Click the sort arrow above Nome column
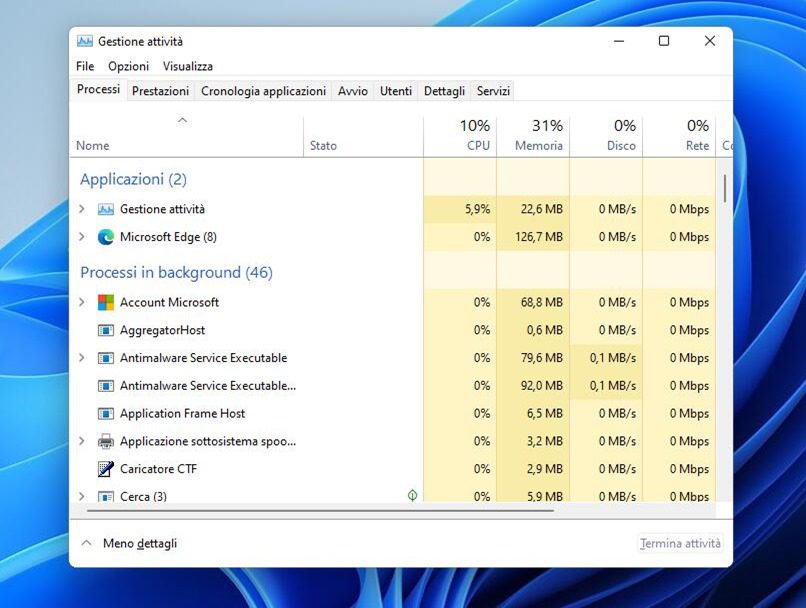This screenshot has width=806, height=608. pos(182,120)
